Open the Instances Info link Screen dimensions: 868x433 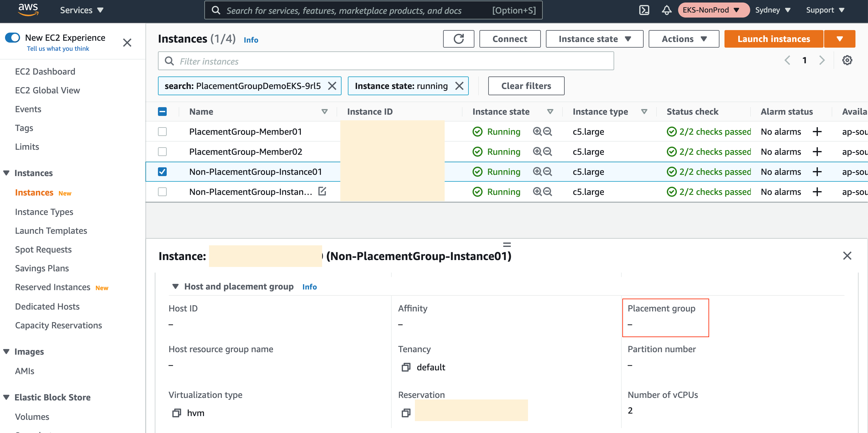click(x=251, y=40)
